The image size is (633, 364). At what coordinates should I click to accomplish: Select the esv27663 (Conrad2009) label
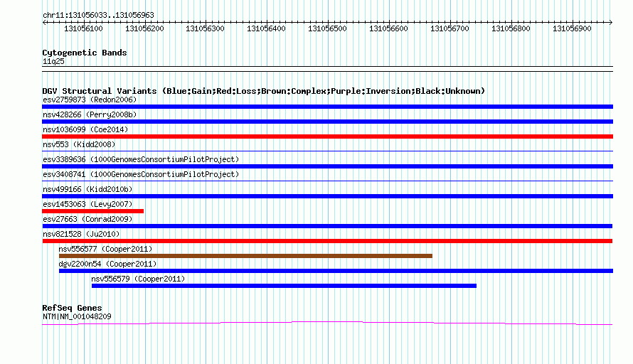click(87, 219)
